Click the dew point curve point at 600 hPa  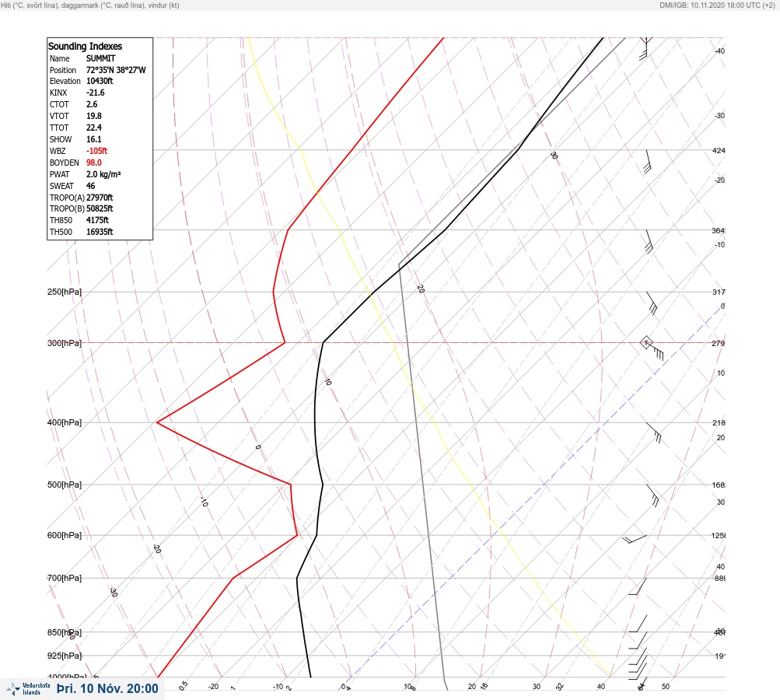tap(298, 535)
